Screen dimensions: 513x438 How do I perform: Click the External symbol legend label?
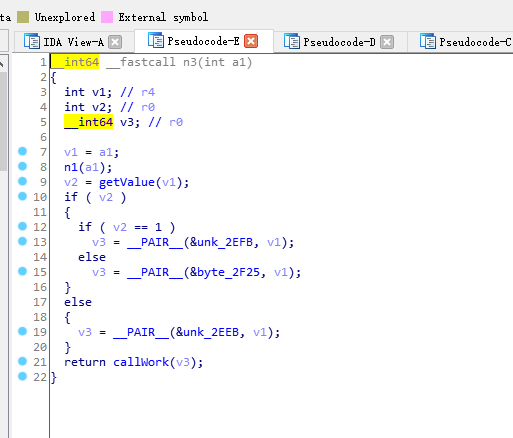163,17
